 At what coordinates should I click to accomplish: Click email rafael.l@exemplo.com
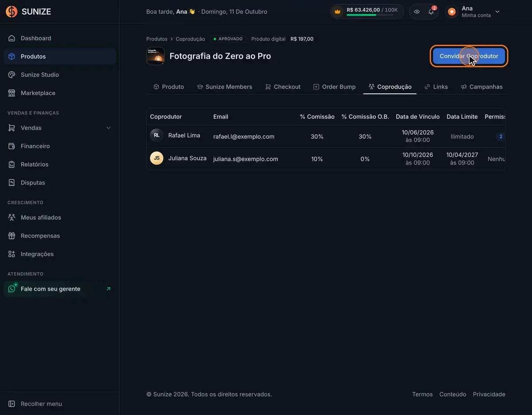tap(244, 136)
